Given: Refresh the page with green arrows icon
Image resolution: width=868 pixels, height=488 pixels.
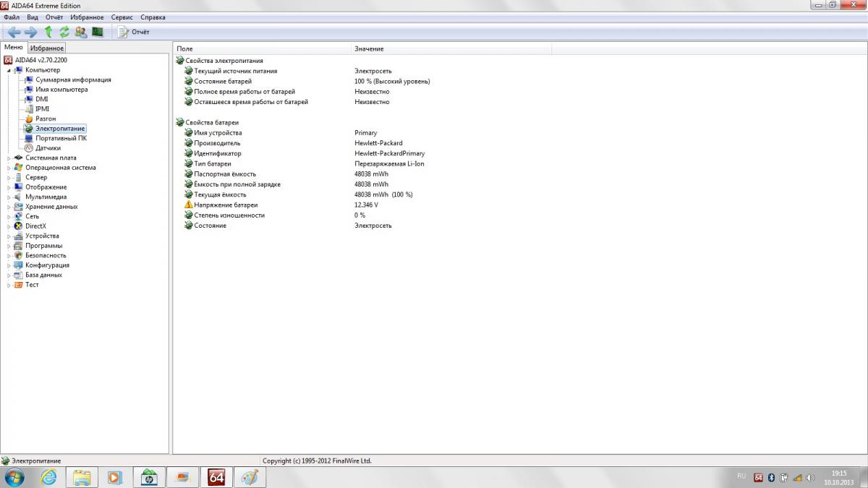Looking at the screenshot, I should point(64,32).
